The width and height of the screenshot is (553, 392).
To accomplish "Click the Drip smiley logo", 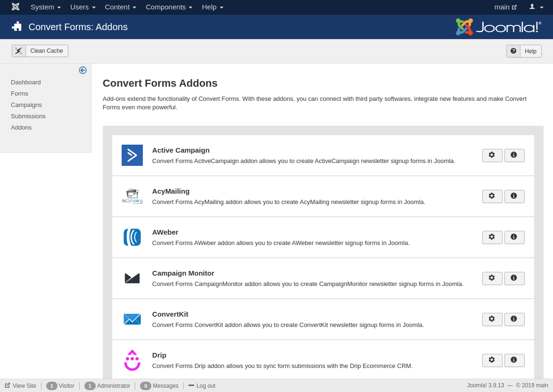I will [x=132, y=360].
